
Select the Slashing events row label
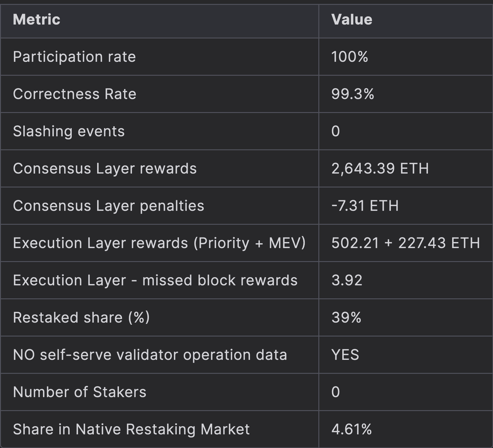coord(69,131)
